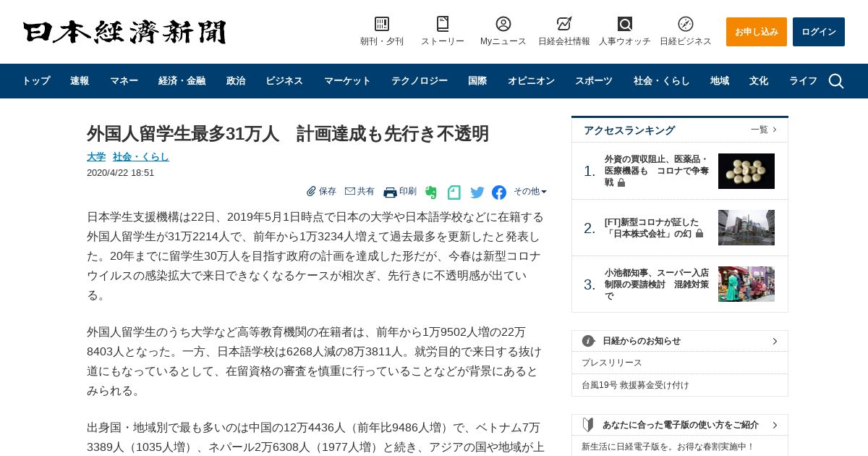Image resolution: width=868 pixels, height=456 pixels.
Task: Click the lock icon on the [FT]新型コロナ article
Action: coord(699,234)
